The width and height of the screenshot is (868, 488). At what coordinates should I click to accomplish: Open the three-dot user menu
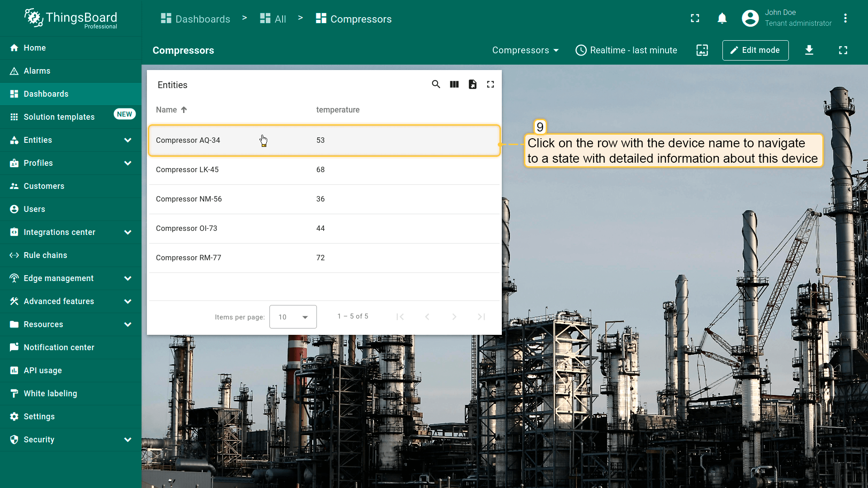tap(845, 19)
